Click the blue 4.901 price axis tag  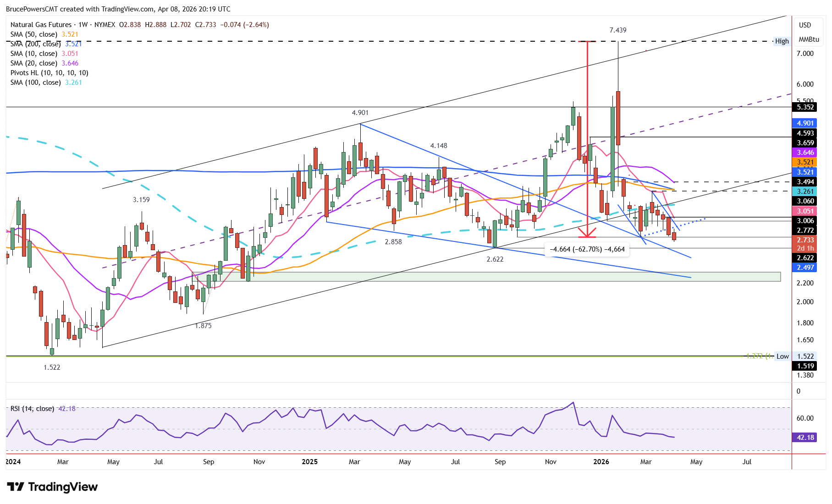pos(805,123)
